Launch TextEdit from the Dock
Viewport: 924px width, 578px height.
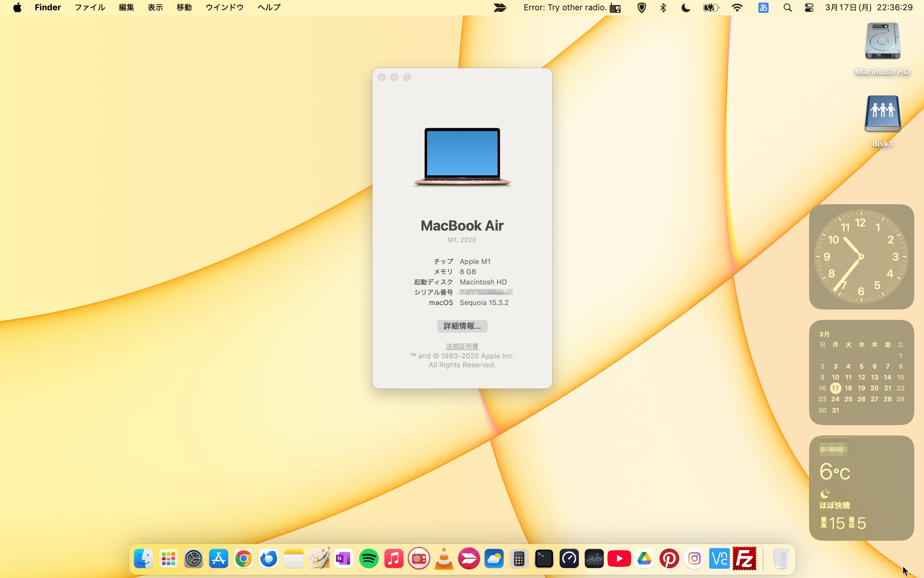319,559
